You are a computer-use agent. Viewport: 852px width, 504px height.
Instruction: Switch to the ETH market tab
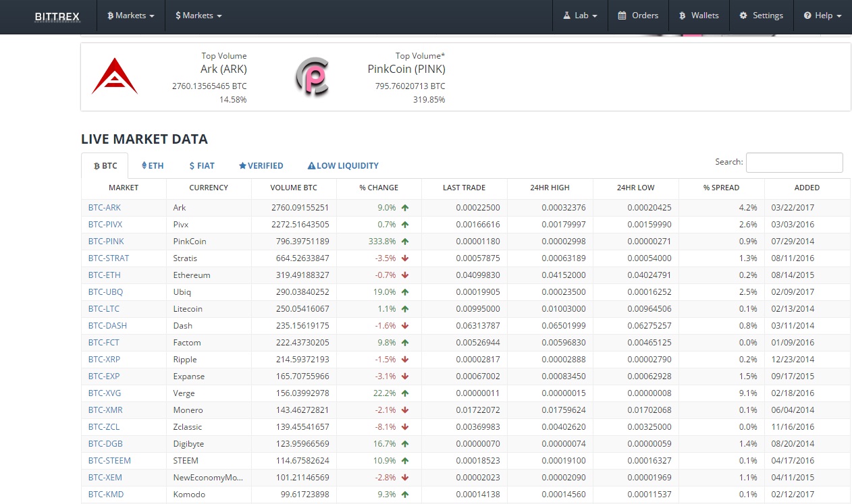(153, 165)
